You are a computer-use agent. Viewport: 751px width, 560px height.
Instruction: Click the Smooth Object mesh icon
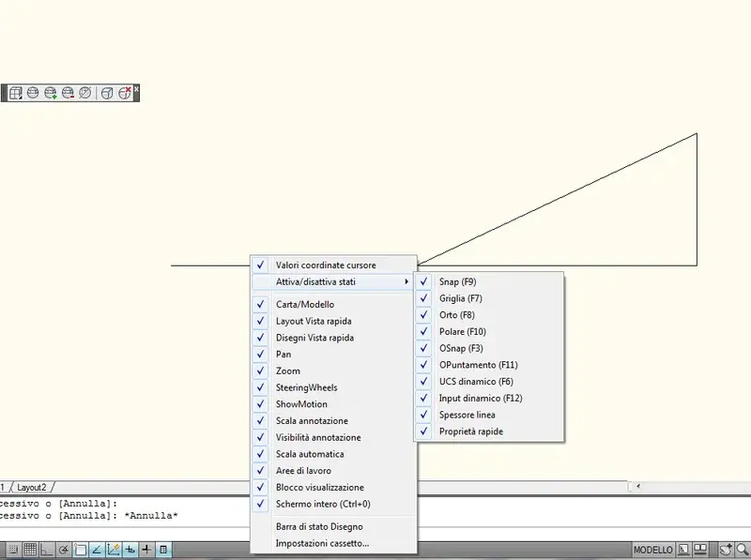point(33,93)
